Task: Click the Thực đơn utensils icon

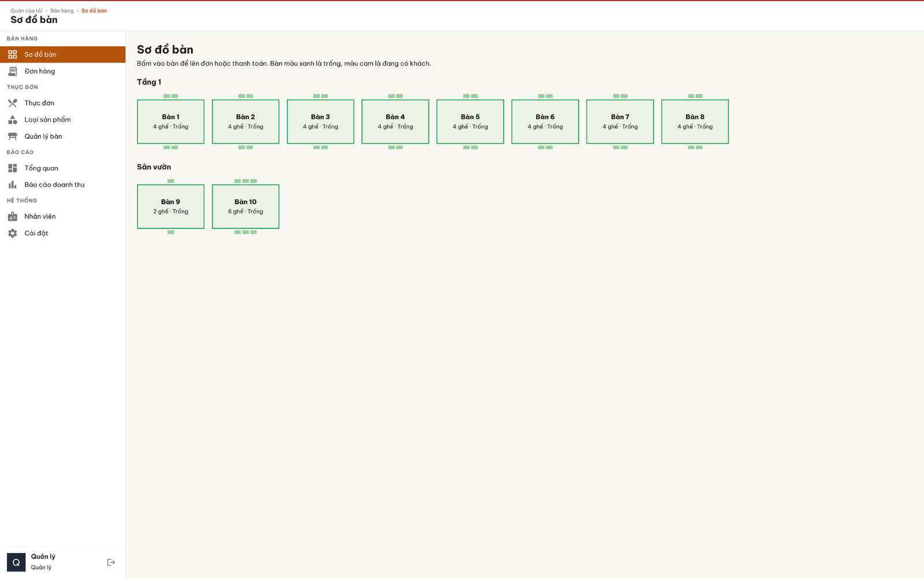Action: 12,103
